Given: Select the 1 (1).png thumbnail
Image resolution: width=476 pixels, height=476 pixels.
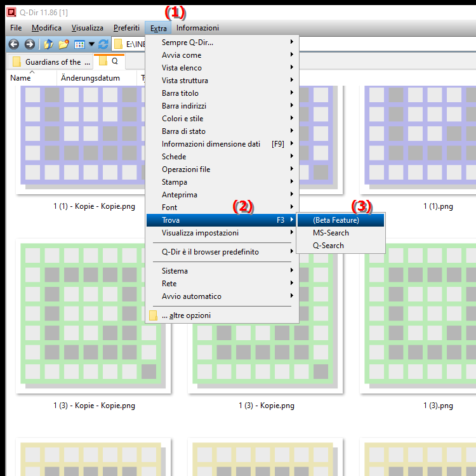Looking at the screenshot, I should 418,140.
